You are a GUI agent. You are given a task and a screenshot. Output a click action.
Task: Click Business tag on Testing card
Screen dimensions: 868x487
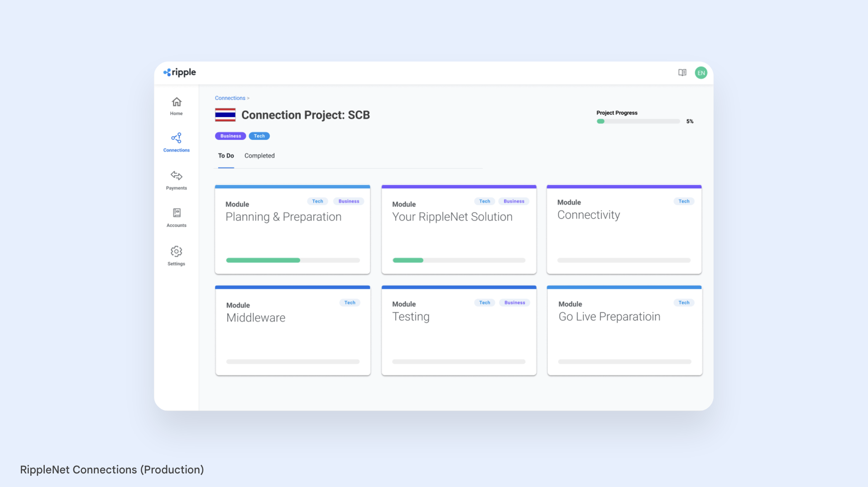514,303
